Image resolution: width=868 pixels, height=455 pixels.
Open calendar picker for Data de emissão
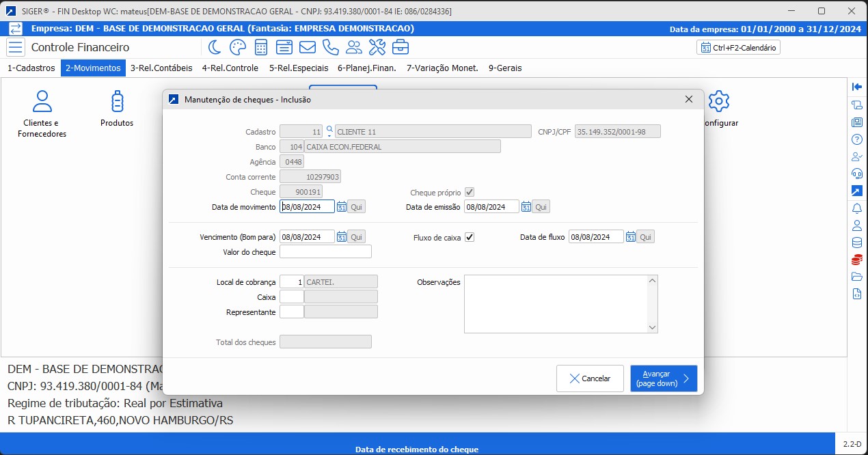point(526,207)
